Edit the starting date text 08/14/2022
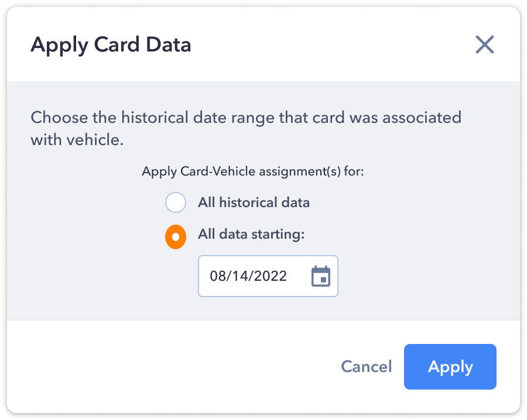Image resolution: width=527 pixels, height=420 pixels. coord(248,276)
